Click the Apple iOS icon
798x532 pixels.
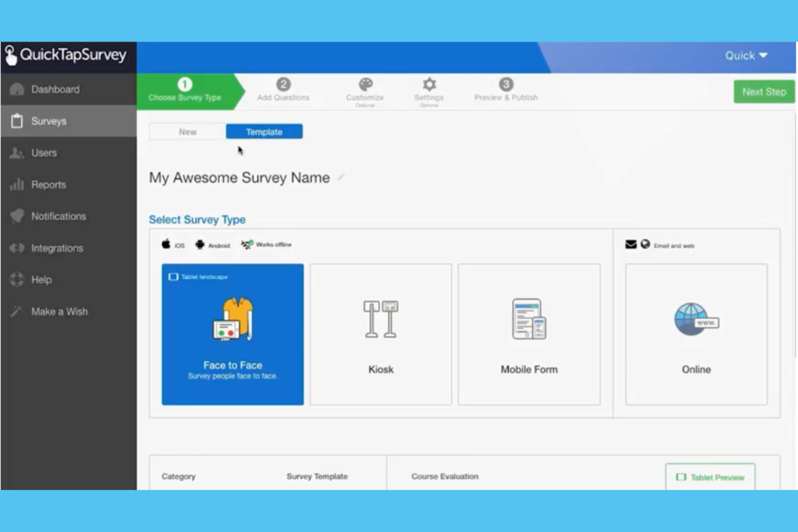[x=166, y=244]
